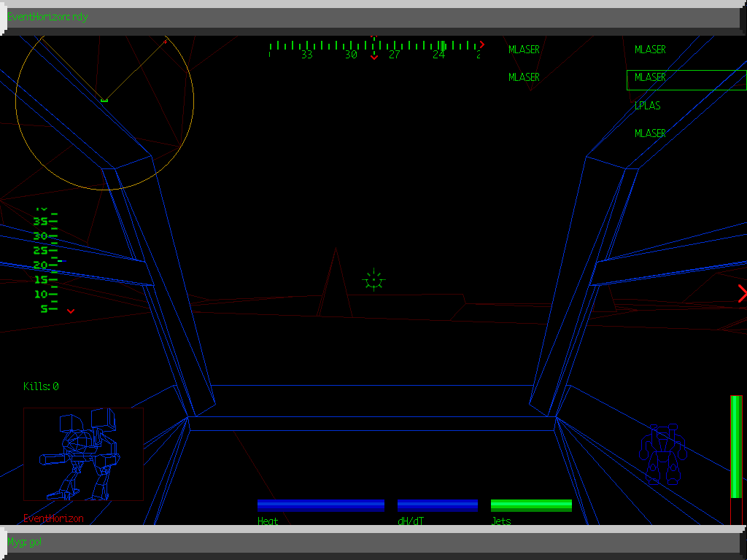Click the red arrow at the right screen edge
The image size is (747, 560).
742,294
